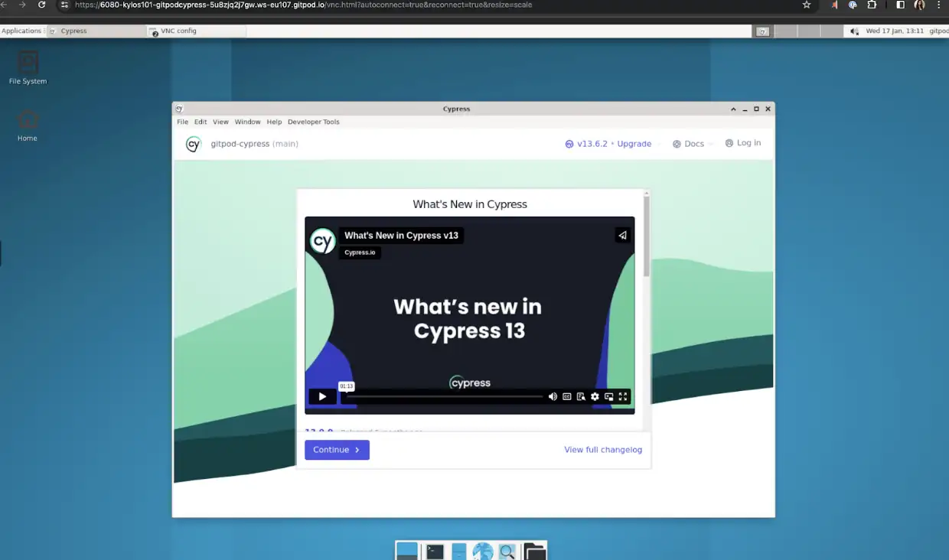Open the Applications menu in the top panel
Image resolution: width=949 pixels, height=560 pixels.
click(x=21, y=31)
